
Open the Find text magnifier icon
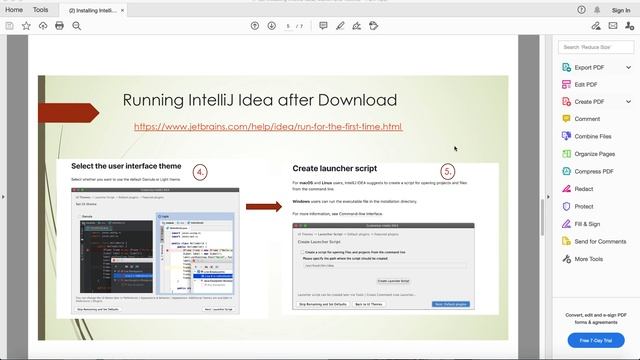[x=76, y=26]
